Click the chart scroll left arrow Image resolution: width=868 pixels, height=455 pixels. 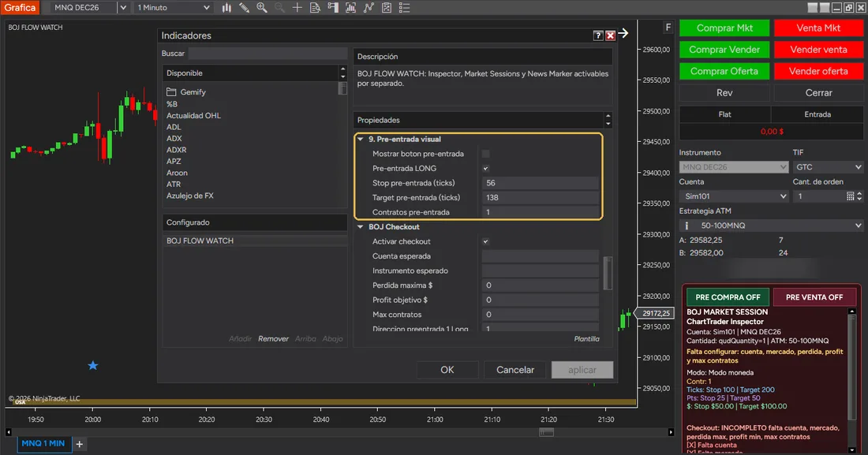click(x=9, y=432)
